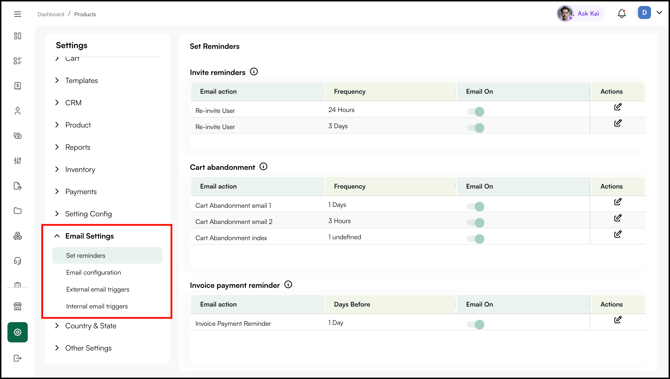670x379 pixels.
Task: Edit the Re-invite User 3 Days reminder
Action: pos(617,123)
